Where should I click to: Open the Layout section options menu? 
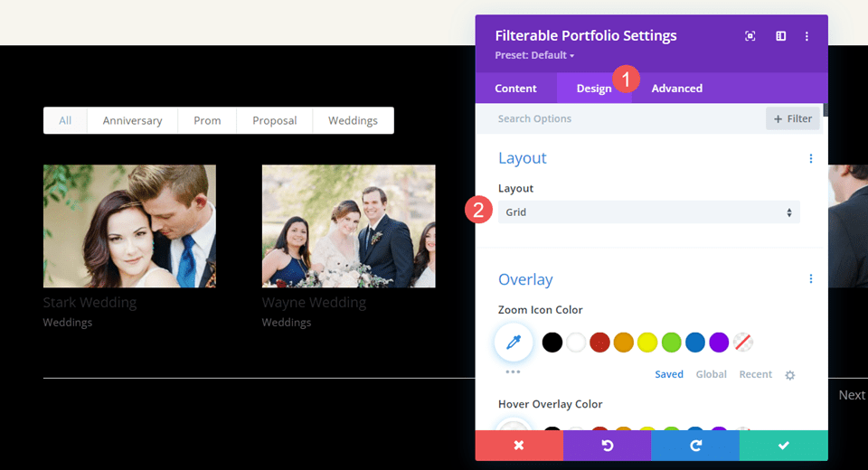coord(811,158)
